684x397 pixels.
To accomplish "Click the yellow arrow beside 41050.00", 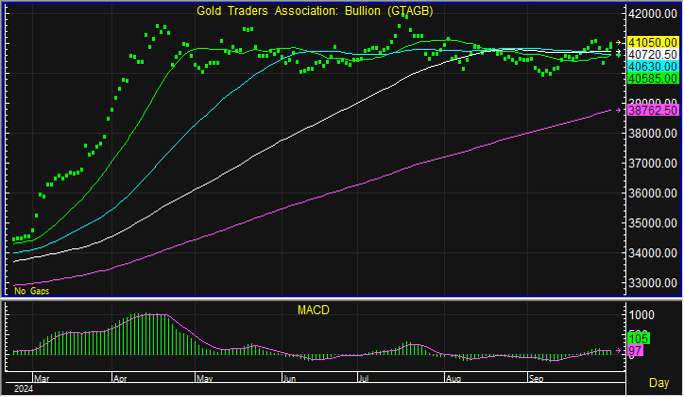I will [619, 43].
